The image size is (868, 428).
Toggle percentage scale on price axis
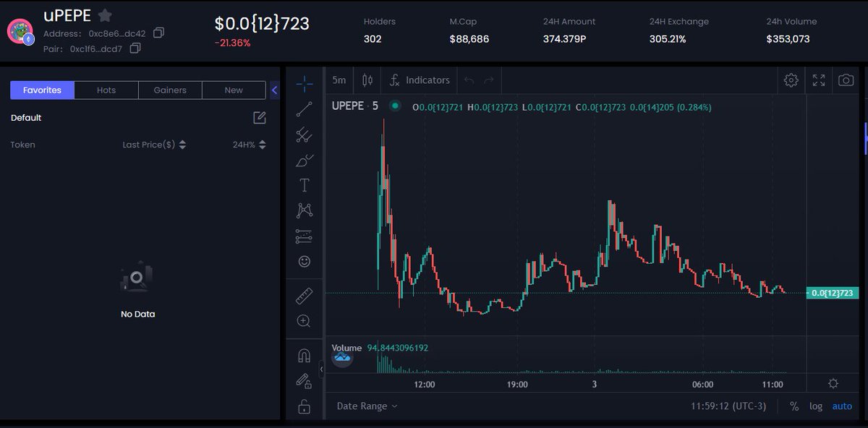tap(793, 406)
